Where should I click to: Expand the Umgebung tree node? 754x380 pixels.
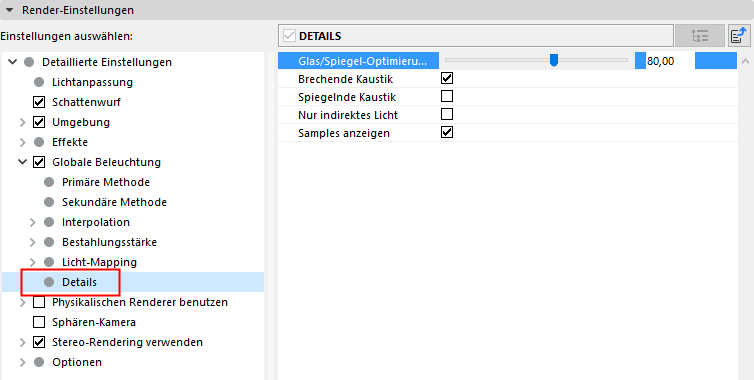coord(23,123)
